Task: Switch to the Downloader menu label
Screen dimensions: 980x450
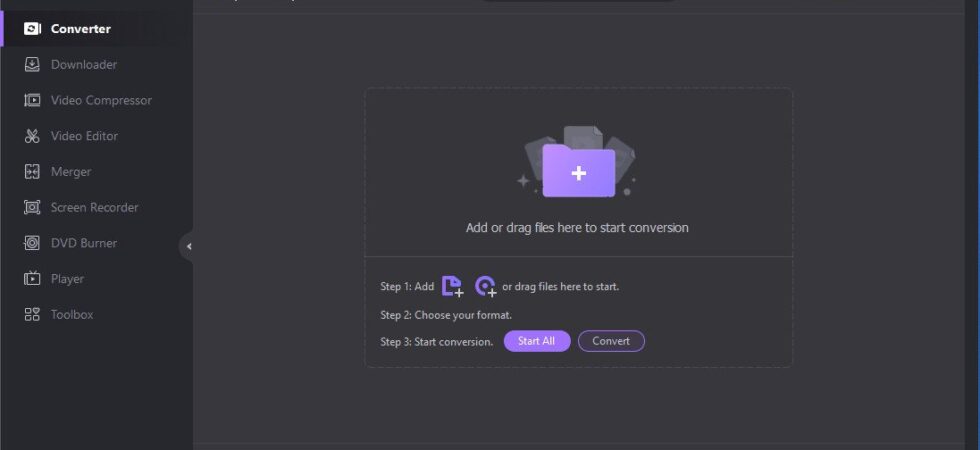Action: [x=84, y=64]
